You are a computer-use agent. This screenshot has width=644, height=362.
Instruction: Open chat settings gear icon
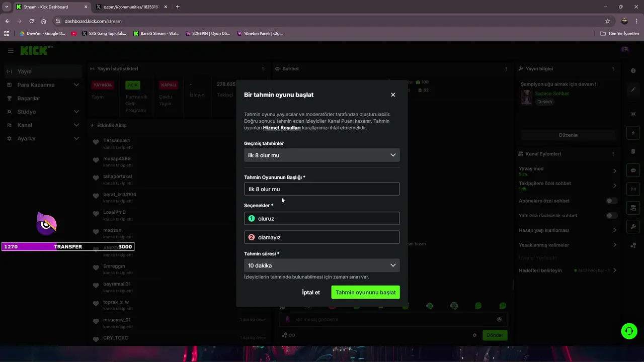click(x=474, y=335)
